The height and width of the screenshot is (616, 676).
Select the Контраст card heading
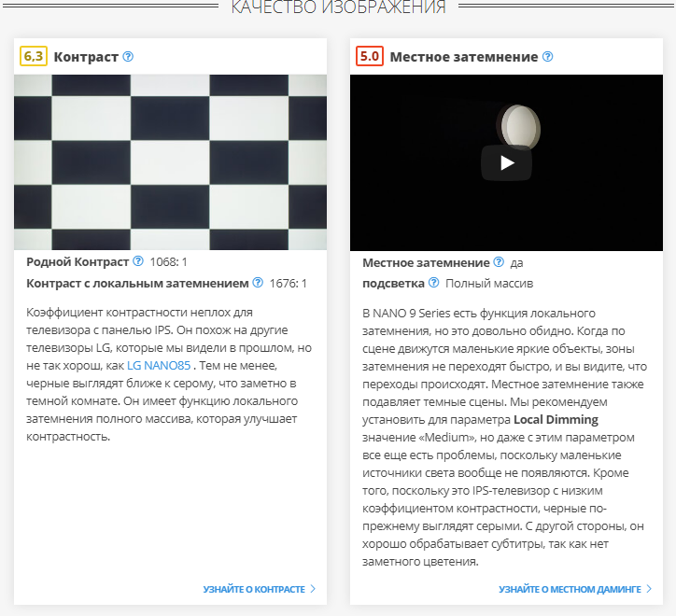coord(86,57)
